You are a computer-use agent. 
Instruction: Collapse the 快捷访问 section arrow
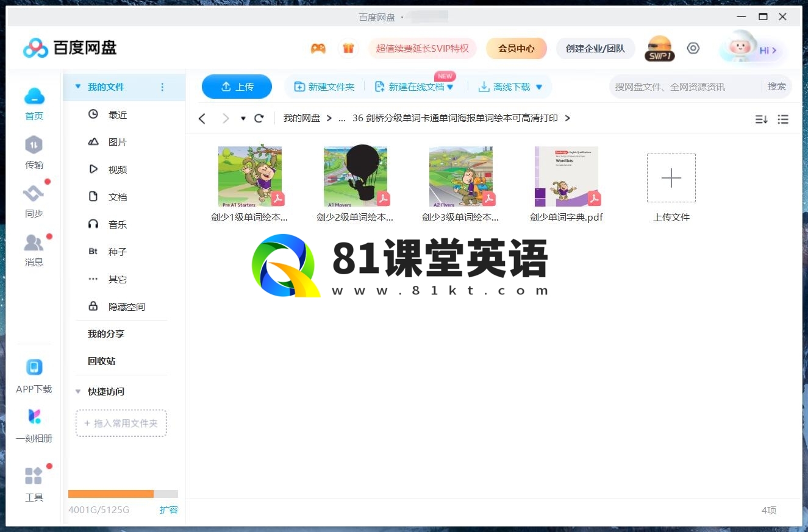pos(77,391)
